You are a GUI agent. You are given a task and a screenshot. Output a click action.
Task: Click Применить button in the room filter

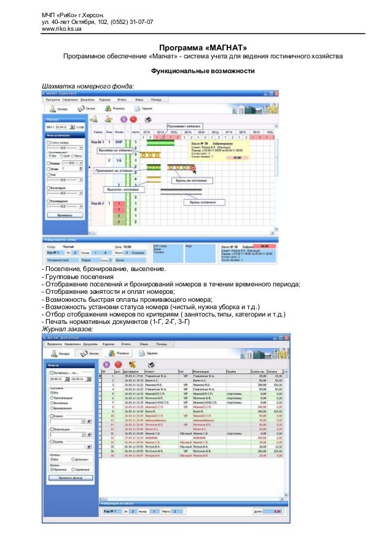coord(66,215)
